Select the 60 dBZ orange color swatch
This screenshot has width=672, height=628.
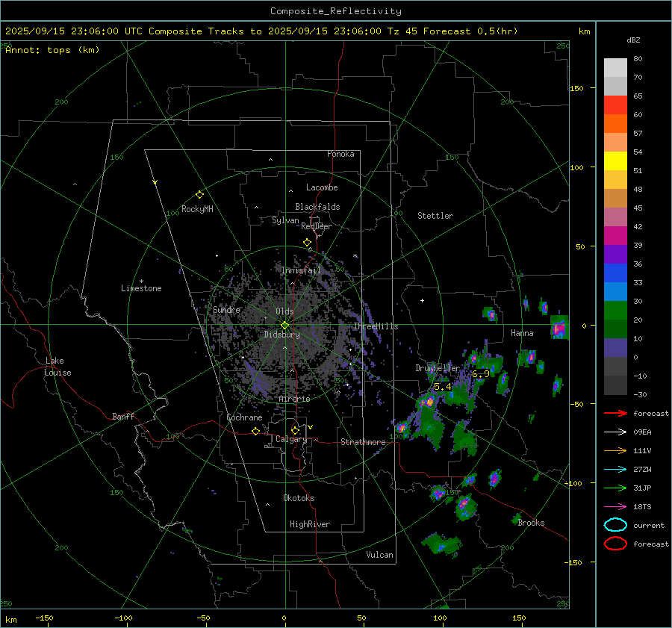pos(615,123)
